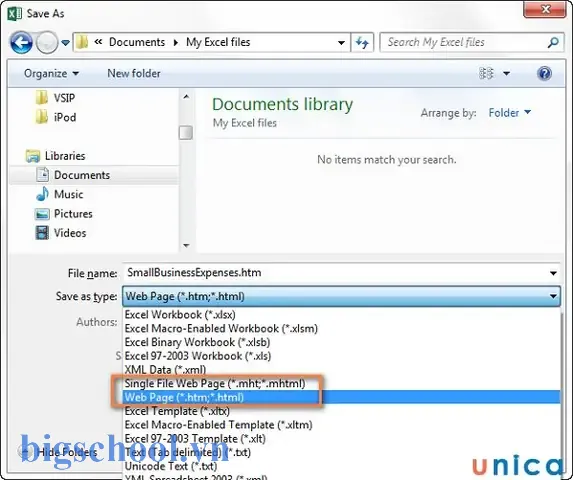The height and width of the screenshot is (480, 573).
Task: Close the Save As dialog
Action: (545, 9)
